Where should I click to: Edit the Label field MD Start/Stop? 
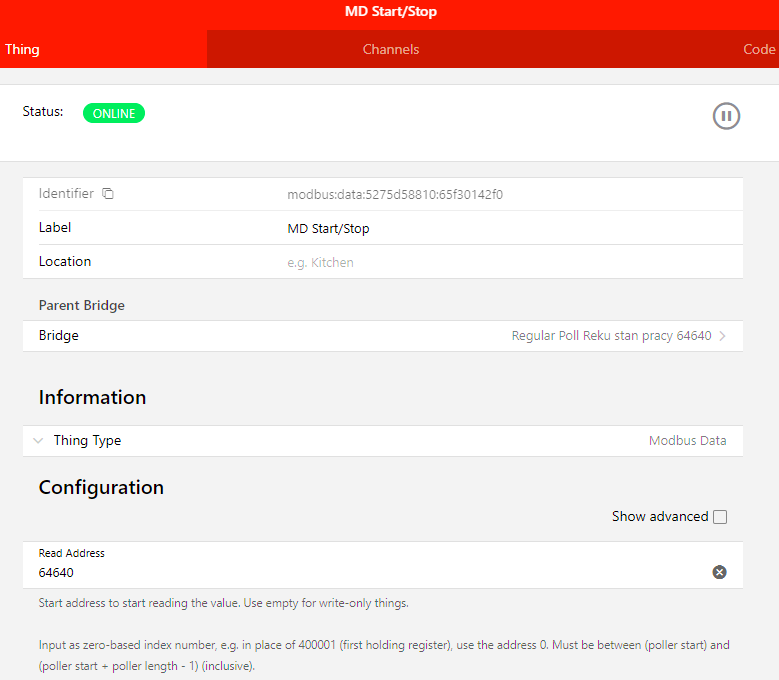click(x=328, y=228)
